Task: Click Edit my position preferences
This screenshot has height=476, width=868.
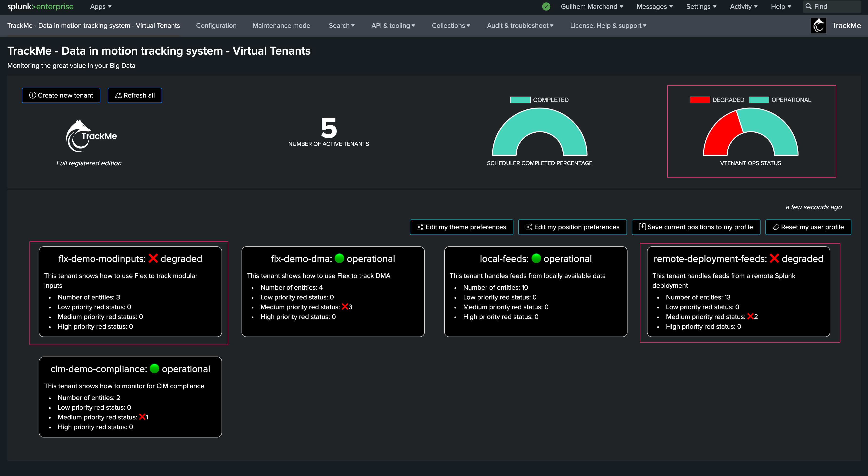Action: click(572, 227)
